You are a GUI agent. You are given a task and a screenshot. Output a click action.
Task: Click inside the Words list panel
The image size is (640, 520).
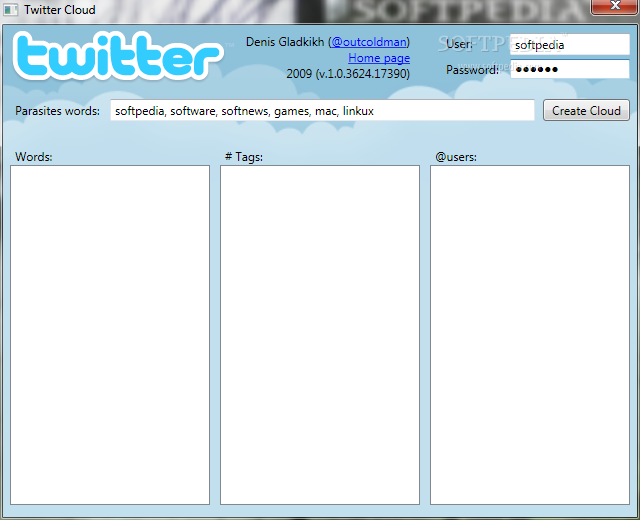coord(110,335)
